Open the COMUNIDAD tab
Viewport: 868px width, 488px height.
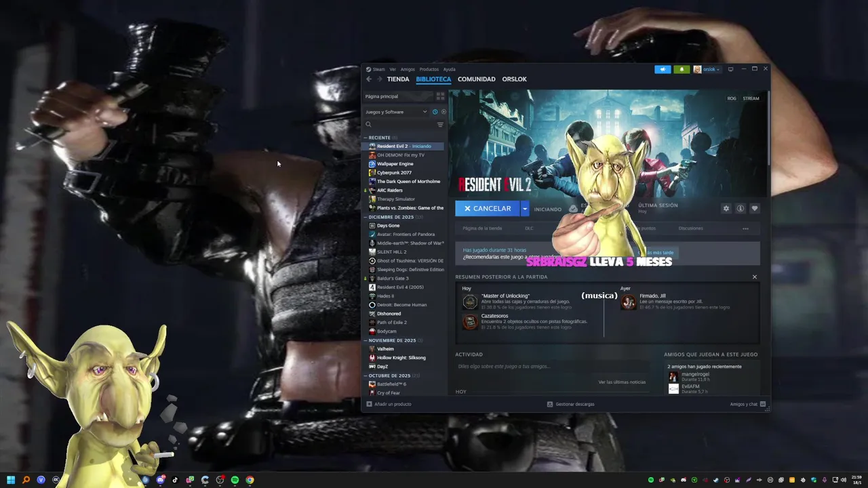[x=477, y=79]
